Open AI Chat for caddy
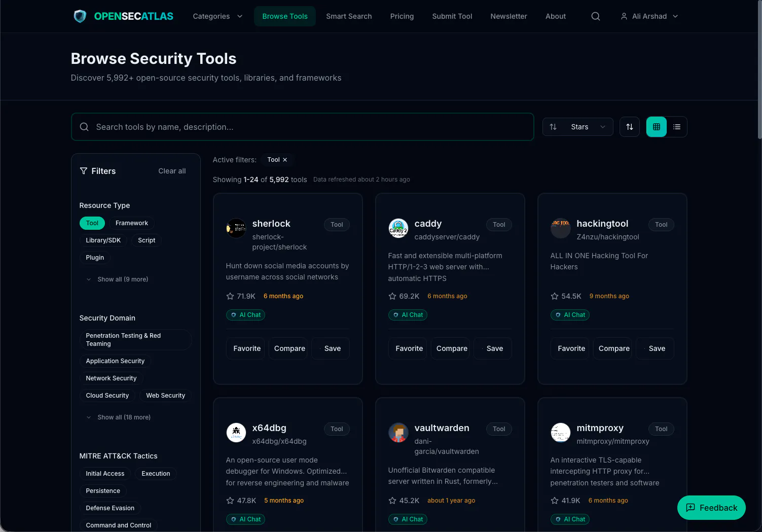 (408, 315)
